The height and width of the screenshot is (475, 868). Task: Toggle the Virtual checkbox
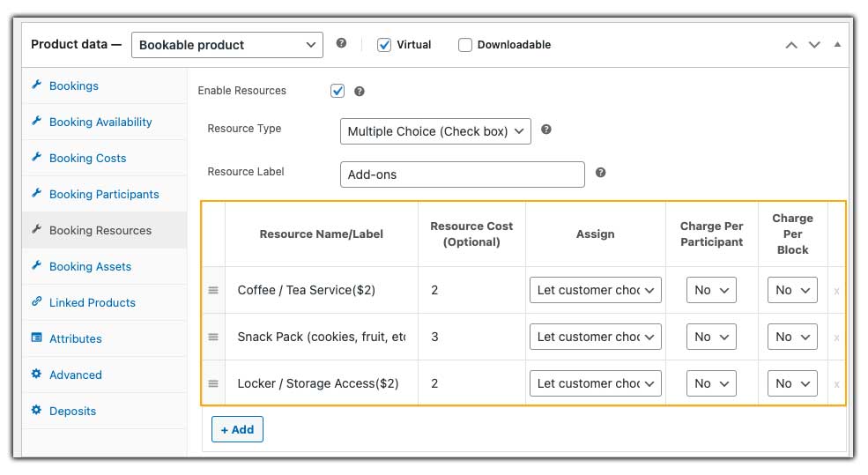tap(384, 45)
